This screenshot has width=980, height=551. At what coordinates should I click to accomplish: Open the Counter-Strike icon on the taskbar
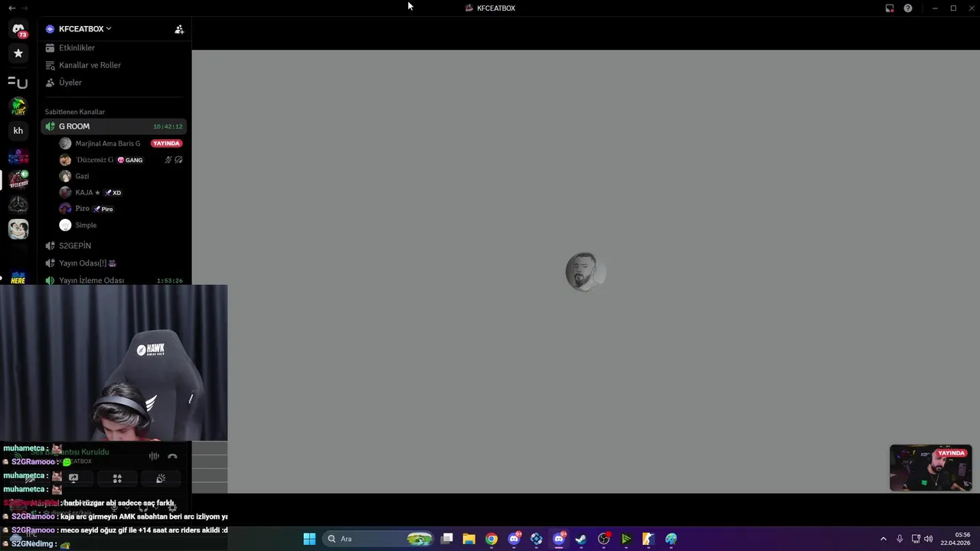pyautogui.click(x=648, y=539)
